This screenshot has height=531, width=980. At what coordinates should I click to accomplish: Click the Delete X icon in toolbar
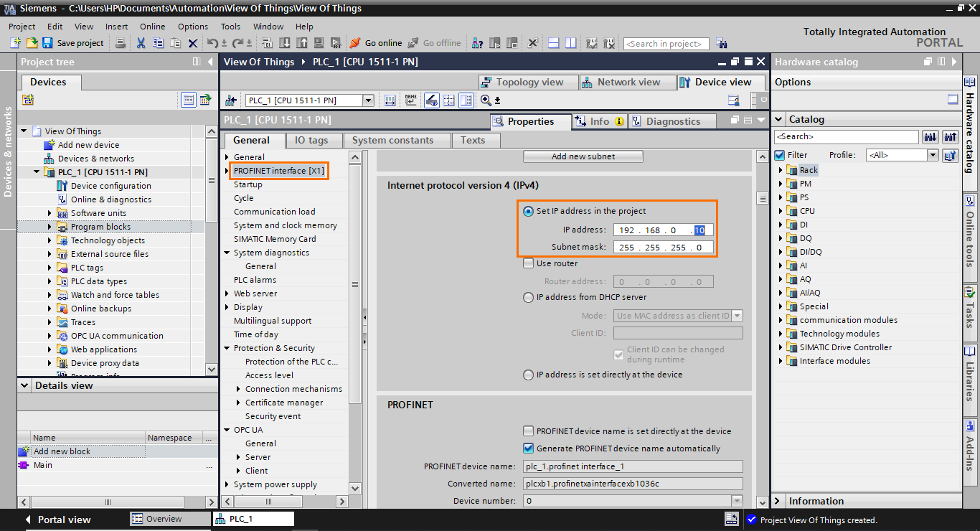tap(192, 43)
